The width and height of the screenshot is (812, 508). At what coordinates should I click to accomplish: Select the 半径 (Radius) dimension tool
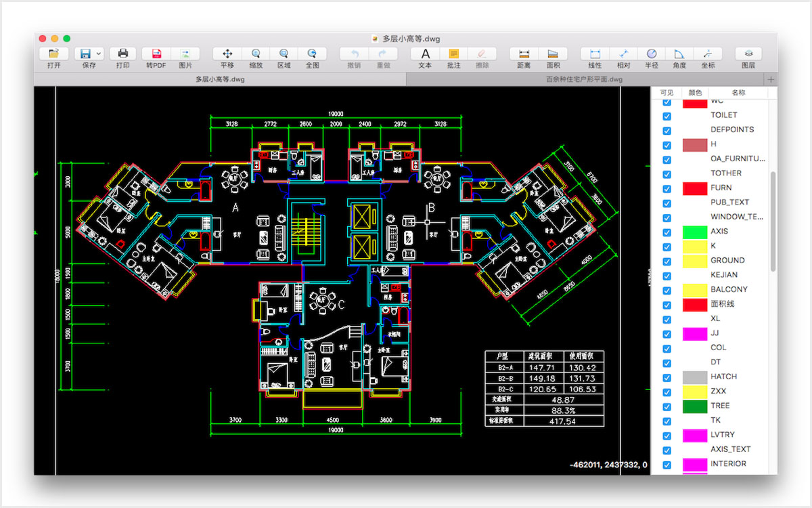652,54
